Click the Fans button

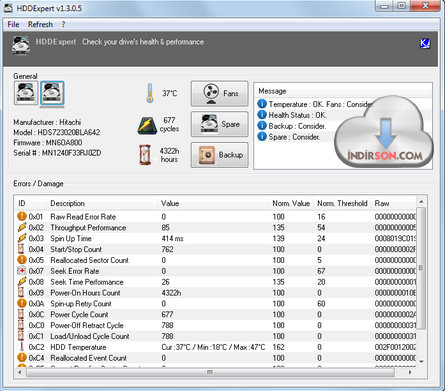click(220, 94)
